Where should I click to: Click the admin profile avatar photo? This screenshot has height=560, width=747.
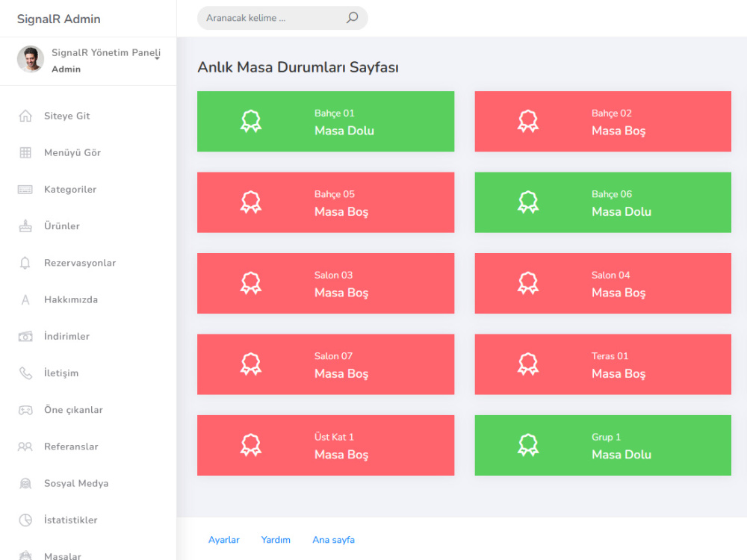[x=31, y=59]
